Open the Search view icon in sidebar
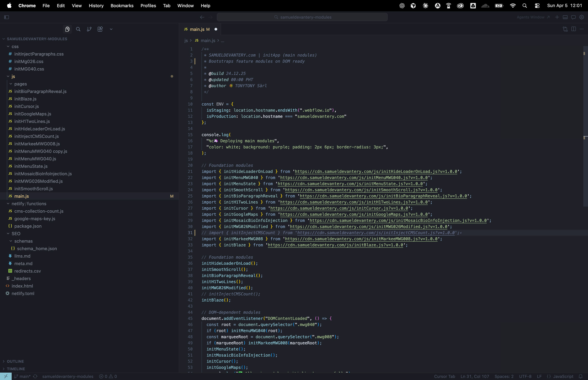Screen dimensions: 588x380 (78, 29)
